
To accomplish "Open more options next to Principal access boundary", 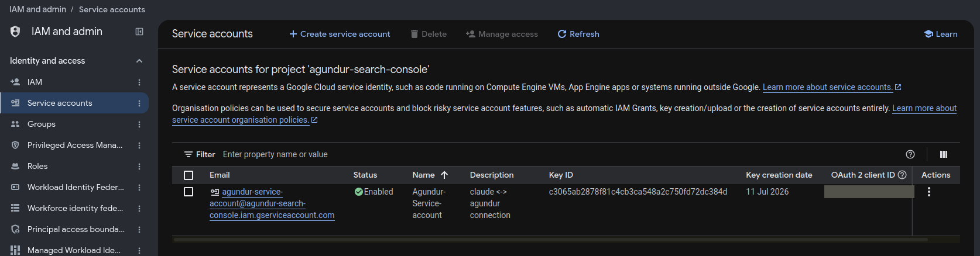I will (139, 230).
